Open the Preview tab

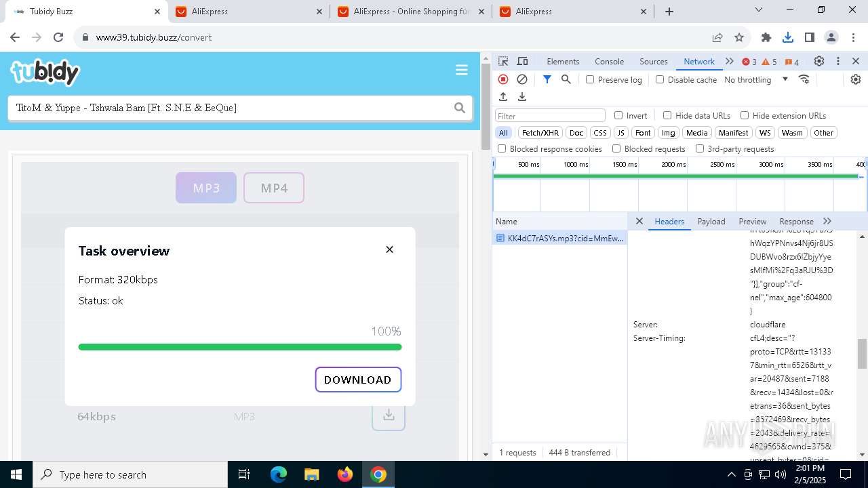(753, 221)
